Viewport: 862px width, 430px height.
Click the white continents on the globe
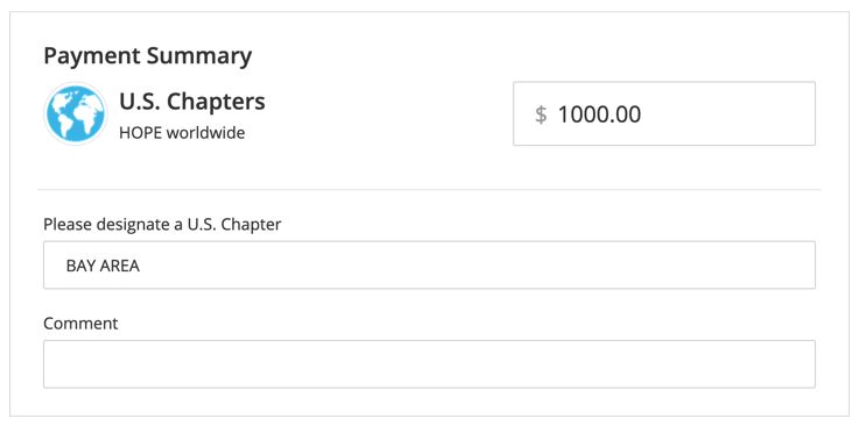click(x=74, y=115)
